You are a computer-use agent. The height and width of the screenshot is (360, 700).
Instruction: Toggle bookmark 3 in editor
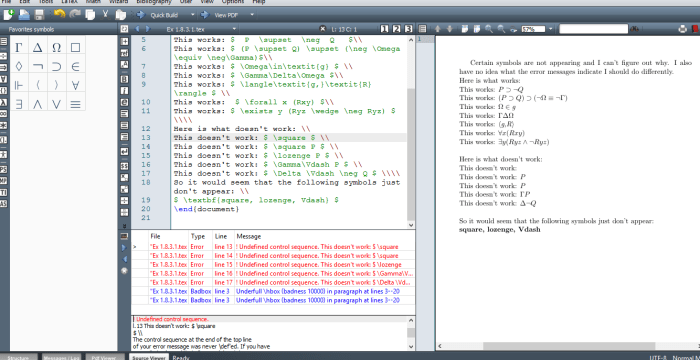pyautogui.click(x=408, y=29)
